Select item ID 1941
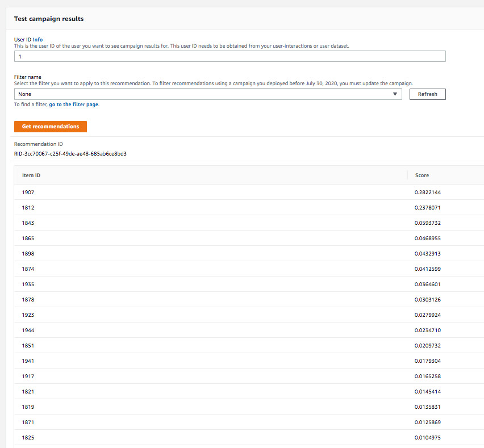Screen dimensions: 484x448 point(28,361)
